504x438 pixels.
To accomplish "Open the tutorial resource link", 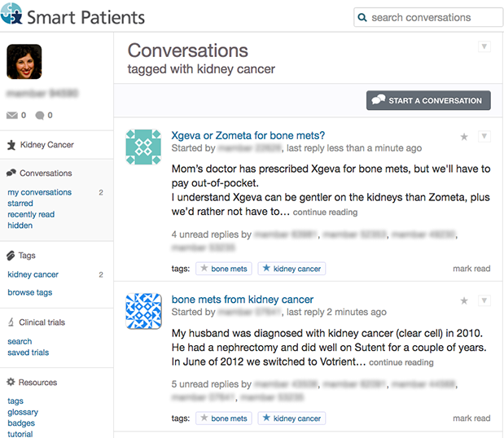I will pos(20,434).
